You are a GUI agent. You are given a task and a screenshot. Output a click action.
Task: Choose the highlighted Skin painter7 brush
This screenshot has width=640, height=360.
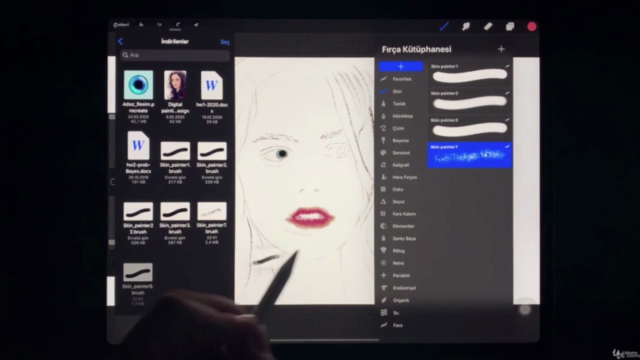click(470, 155)
